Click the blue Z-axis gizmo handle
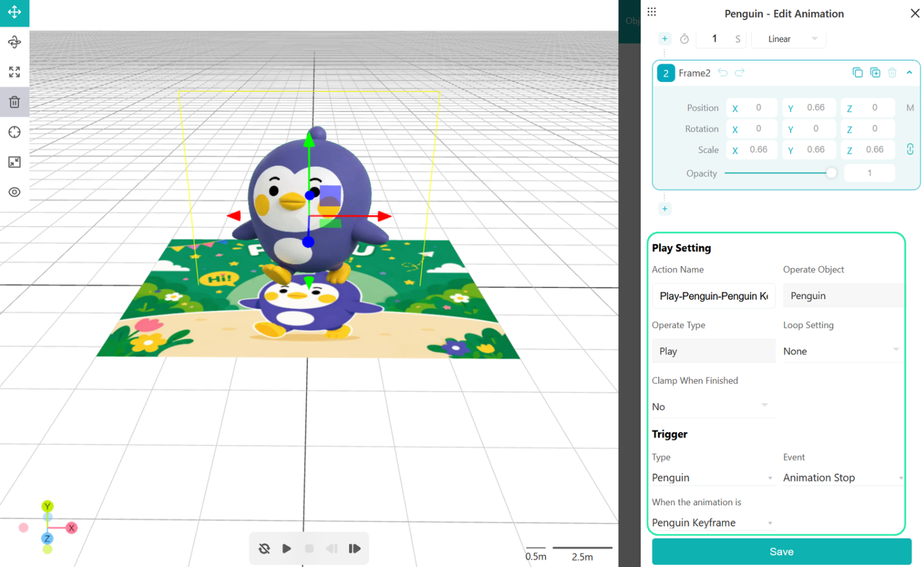Viewport: 924px width, 567px height. (308, 242)
